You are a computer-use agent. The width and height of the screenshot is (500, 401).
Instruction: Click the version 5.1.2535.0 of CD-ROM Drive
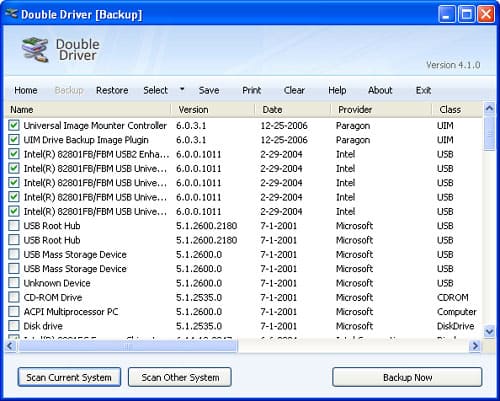click(199, 297)
